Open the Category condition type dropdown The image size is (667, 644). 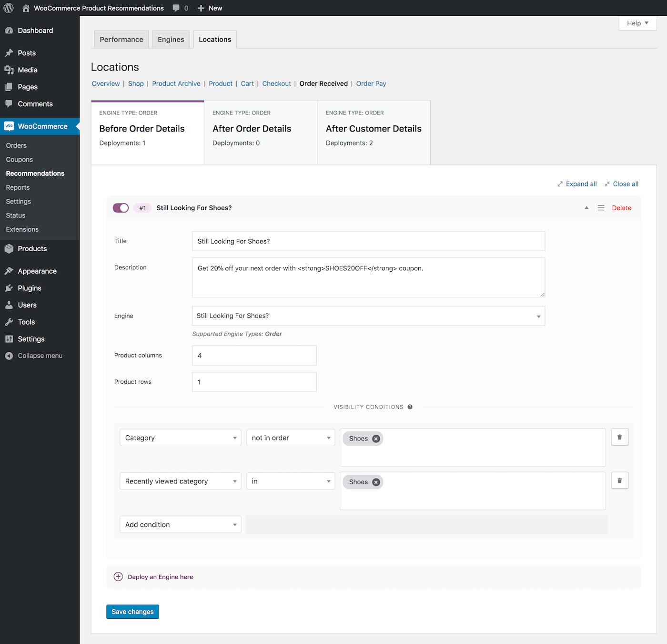181,438
